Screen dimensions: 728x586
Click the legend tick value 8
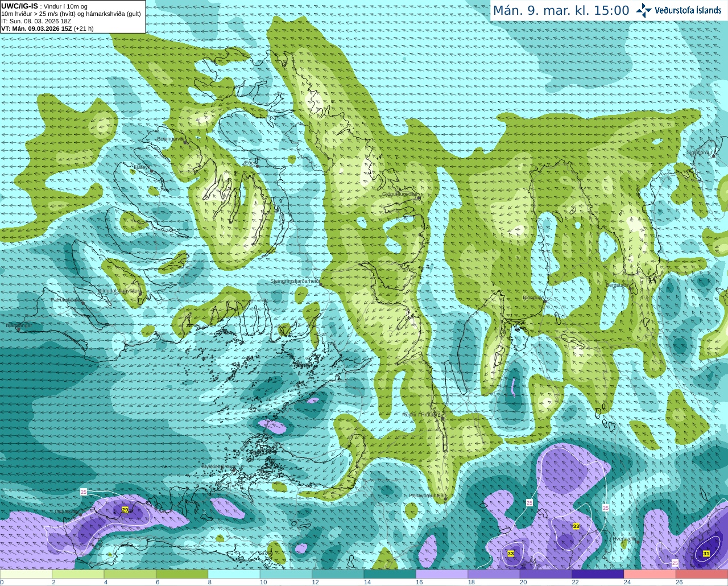tap(209, 583)
